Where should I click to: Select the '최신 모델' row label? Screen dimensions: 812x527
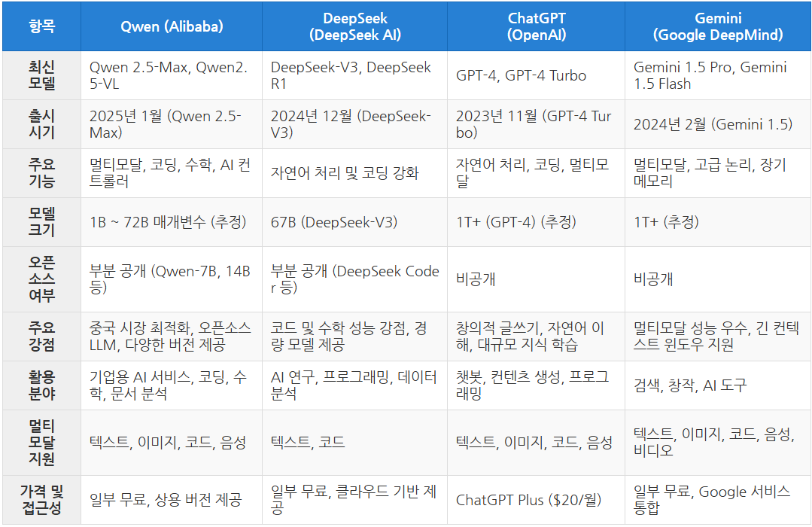(x=42, y=75)
